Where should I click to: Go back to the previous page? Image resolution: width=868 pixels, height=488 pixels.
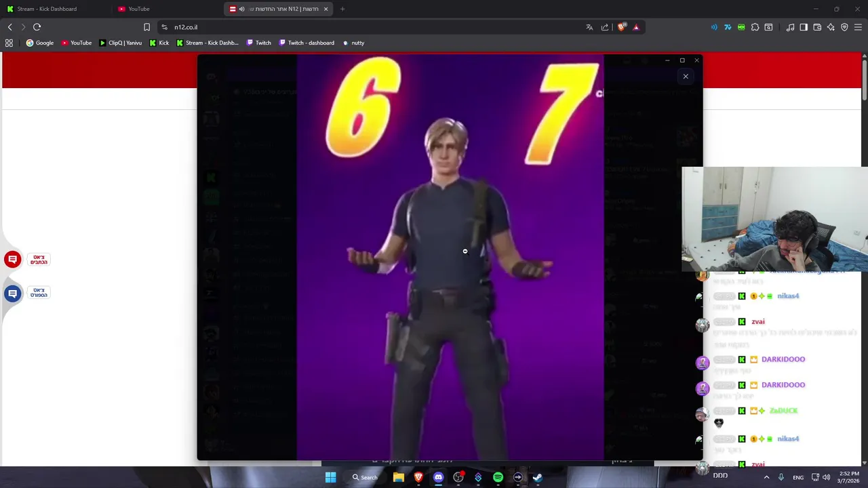(9, 27)
